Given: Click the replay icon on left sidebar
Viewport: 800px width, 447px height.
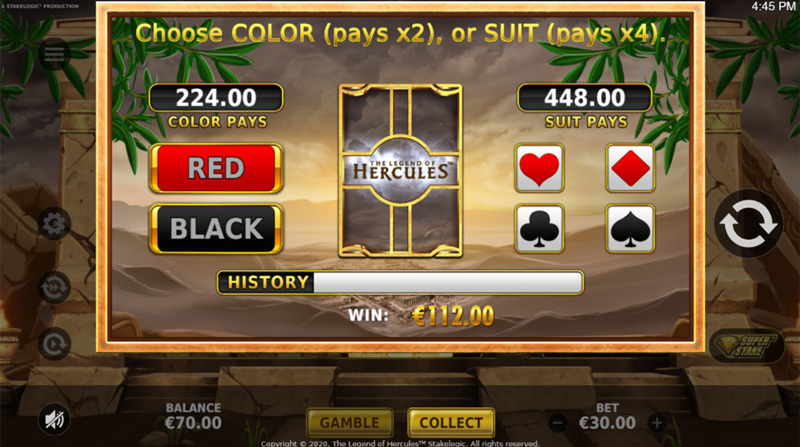Looking at the screenshot, I should coord(54,344).
